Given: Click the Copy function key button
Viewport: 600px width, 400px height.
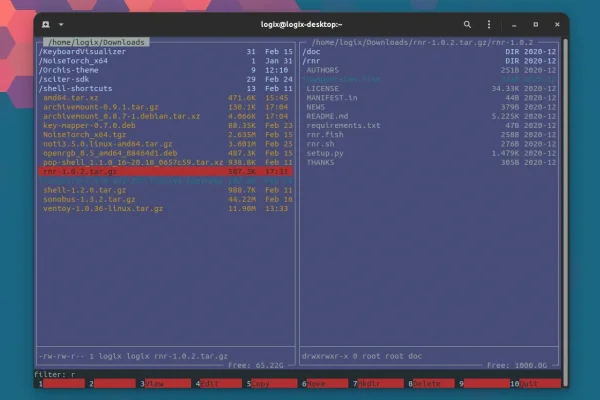Looking at the screenshot, I should coord(274,383).
